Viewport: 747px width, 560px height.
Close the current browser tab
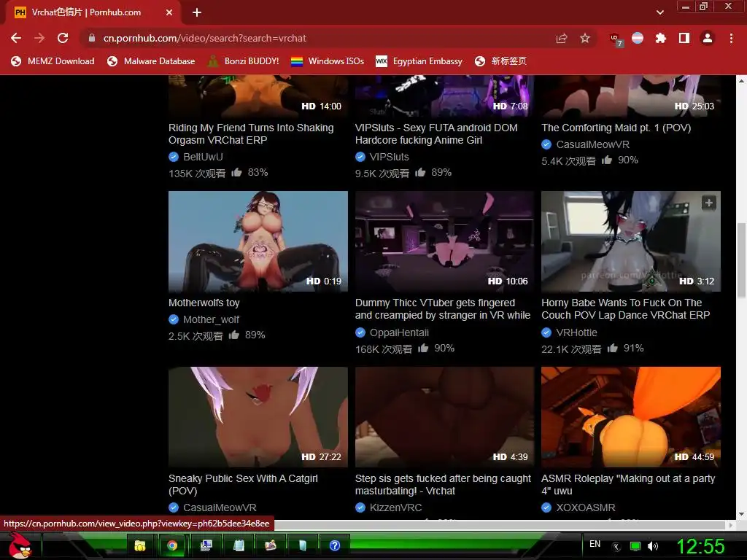coord(169,12)
